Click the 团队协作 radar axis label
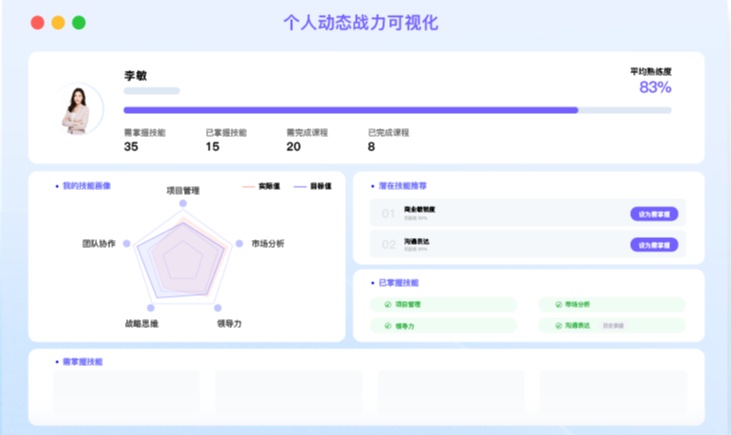The height and width of the screenshot is (435, 731). point(99,243)
